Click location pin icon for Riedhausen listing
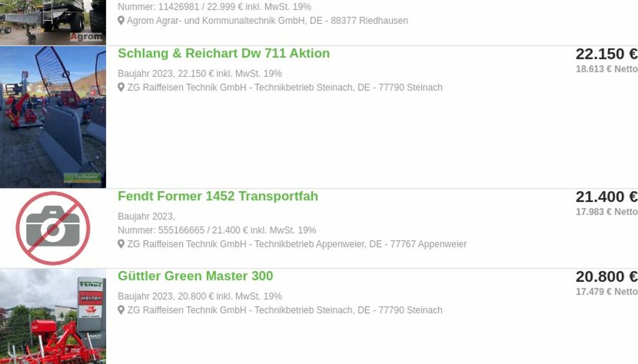 121,21
